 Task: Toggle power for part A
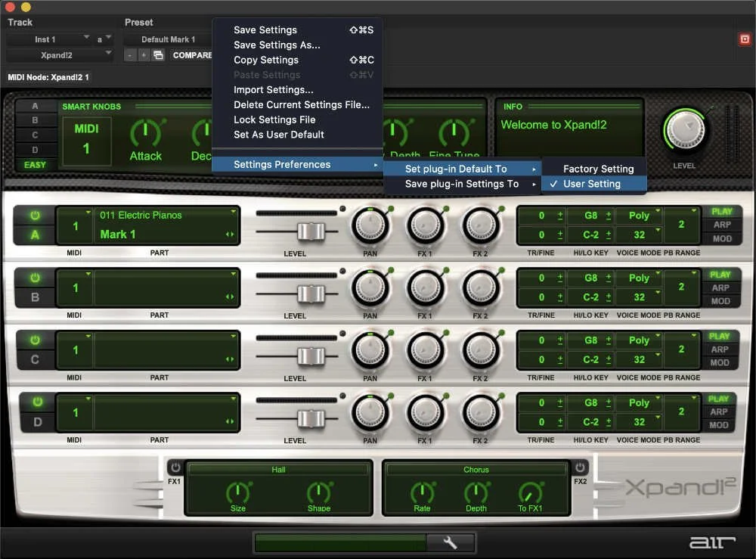35,215
